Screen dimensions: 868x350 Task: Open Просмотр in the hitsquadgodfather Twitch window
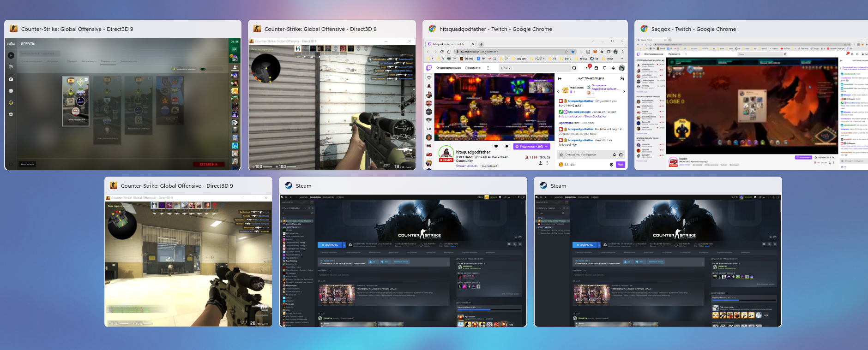473,68
